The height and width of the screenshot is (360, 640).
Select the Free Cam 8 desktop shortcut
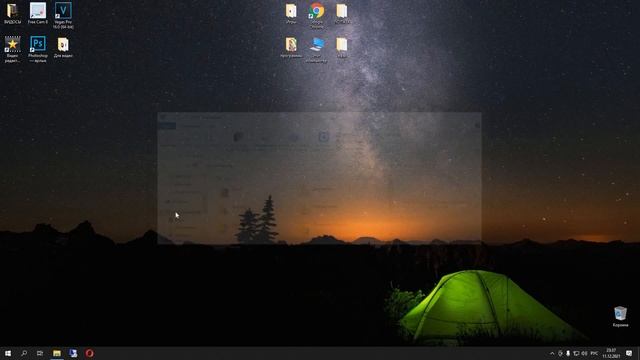38,13
